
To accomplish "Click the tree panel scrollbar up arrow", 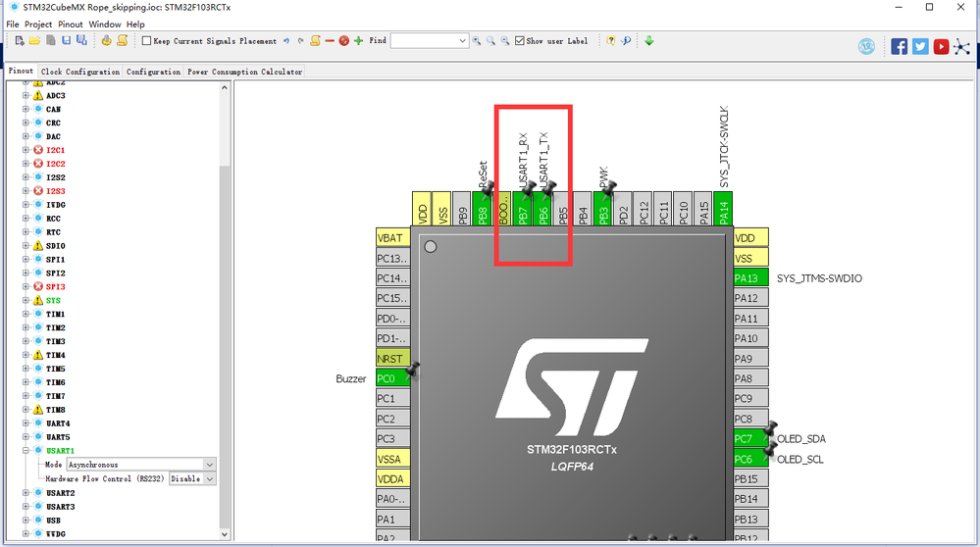I will pos(225,88).
